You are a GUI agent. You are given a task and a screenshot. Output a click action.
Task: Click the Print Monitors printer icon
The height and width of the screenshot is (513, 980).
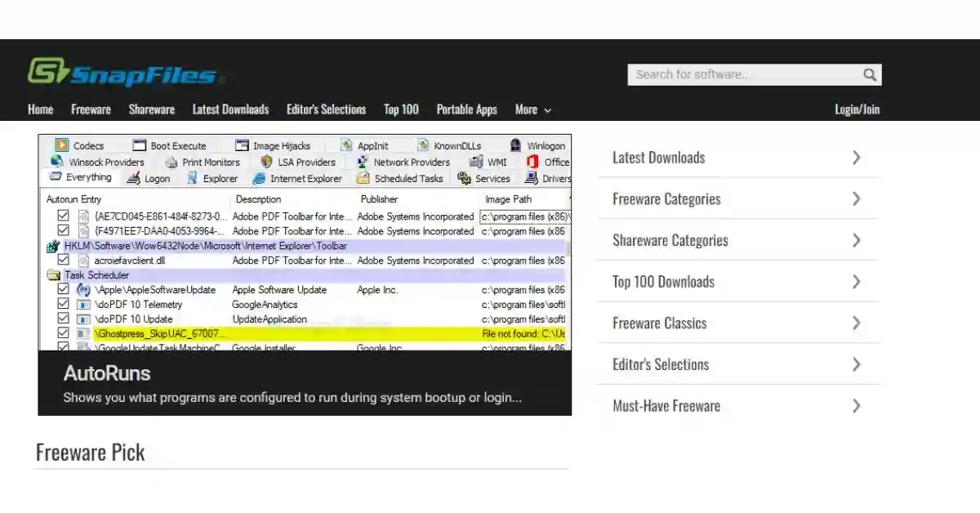[171, 162]
